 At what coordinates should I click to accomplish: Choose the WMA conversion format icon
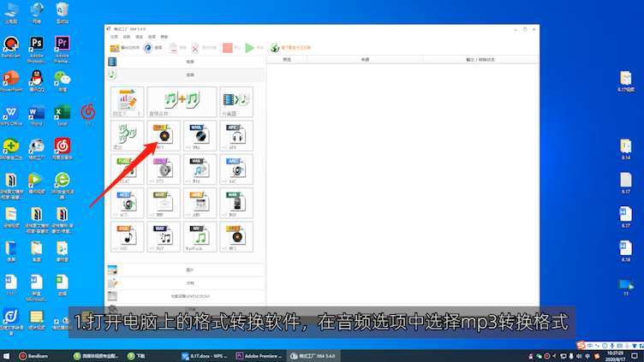click(x=199, y=135)
